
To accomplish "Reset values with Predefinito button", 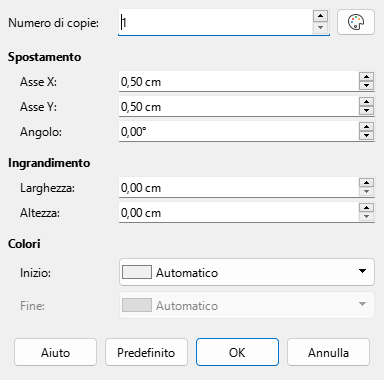I will [x=146, y=352].
